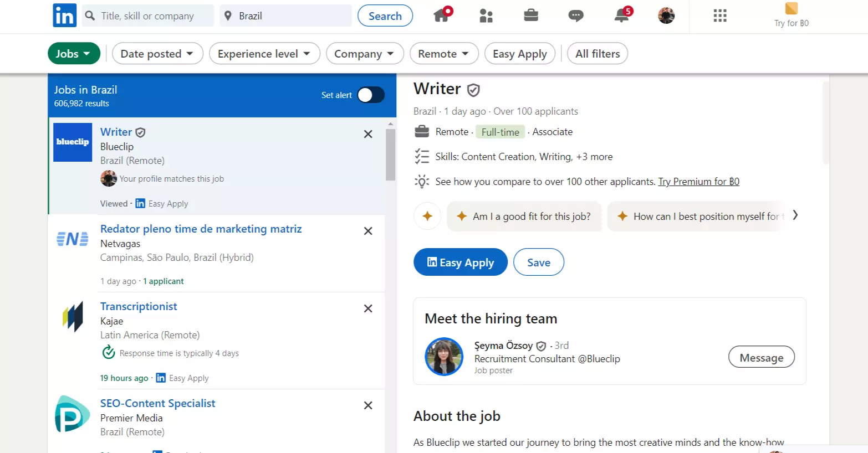868x453 pixels.
Task: Click the location pin icon
Action: 228,16
